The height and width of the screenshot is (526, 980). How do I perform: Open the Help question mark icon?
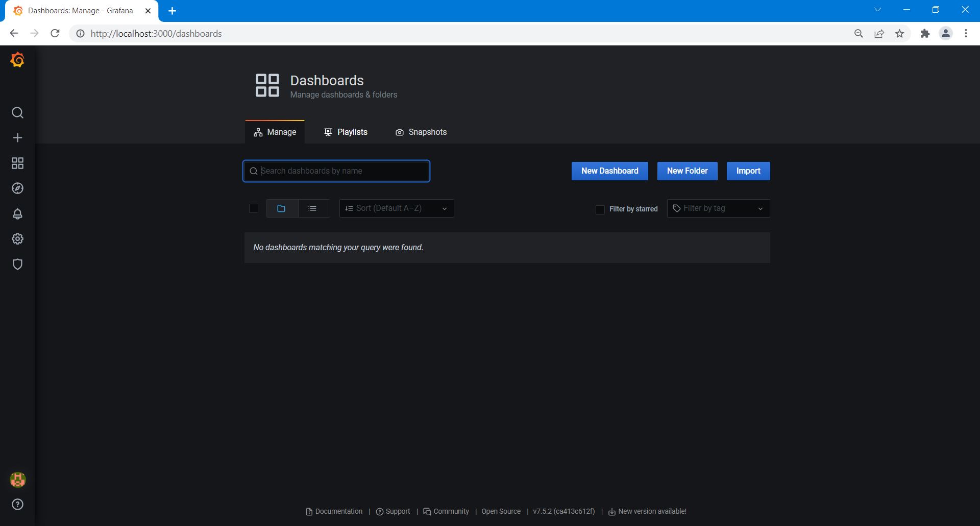17,505
